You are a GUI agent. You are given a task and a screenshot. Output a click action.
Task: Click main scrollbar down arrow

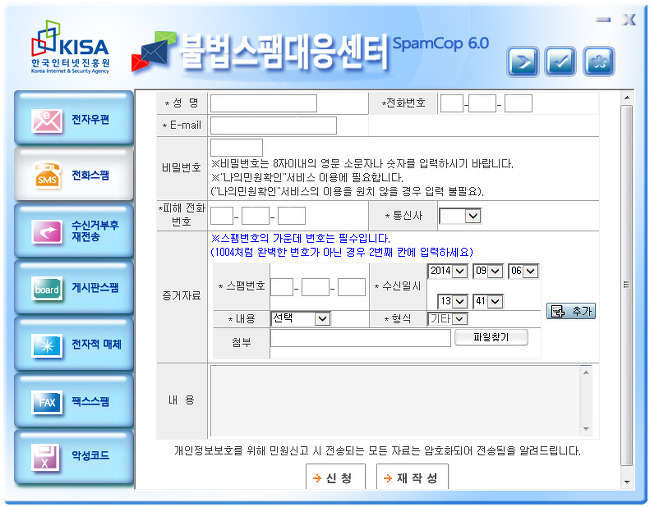tap(626, 482)
